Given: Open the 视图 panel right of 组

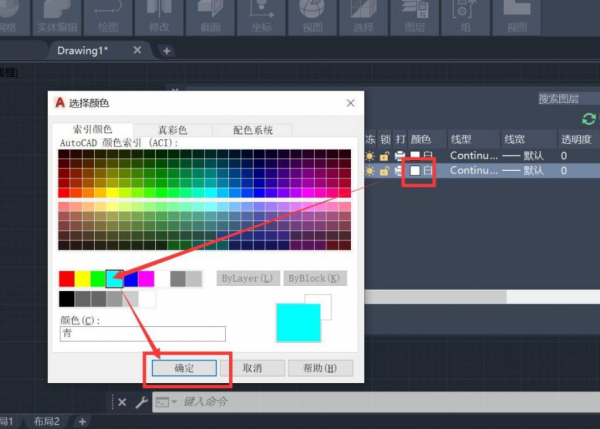Looking at the screenshot, I should [517, 17].
